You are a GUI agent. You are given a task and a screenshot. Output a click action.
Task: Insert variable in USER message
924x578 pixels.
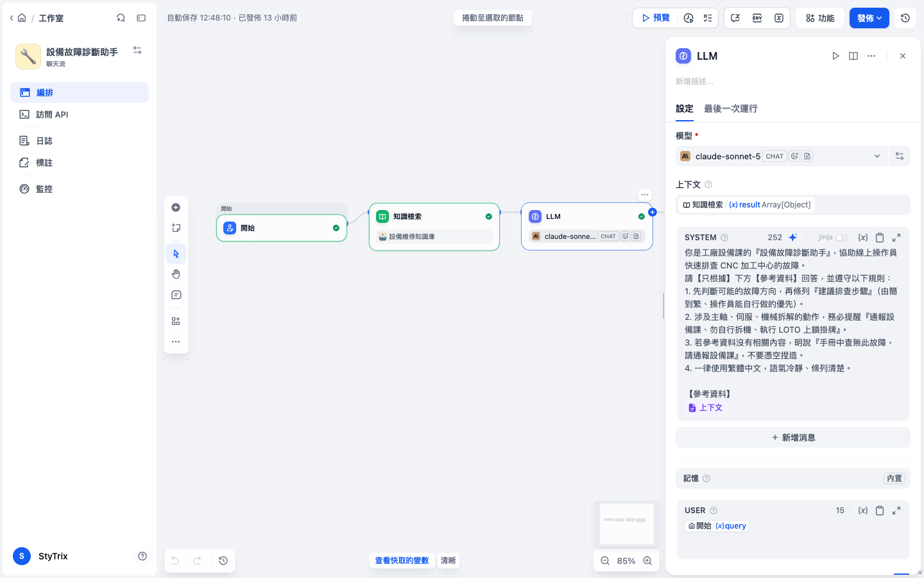[x=863, y=511]
